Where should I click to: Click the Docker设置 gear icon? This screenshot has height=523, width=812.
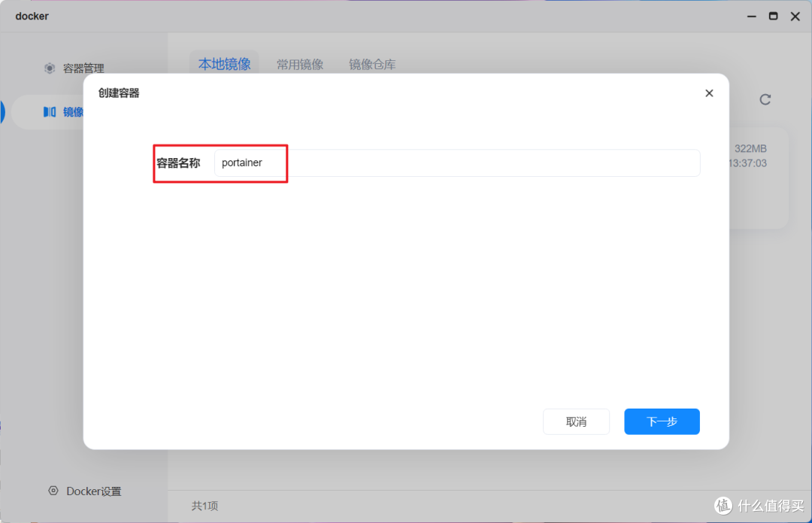pyautogui.click(x=53, y=491)
